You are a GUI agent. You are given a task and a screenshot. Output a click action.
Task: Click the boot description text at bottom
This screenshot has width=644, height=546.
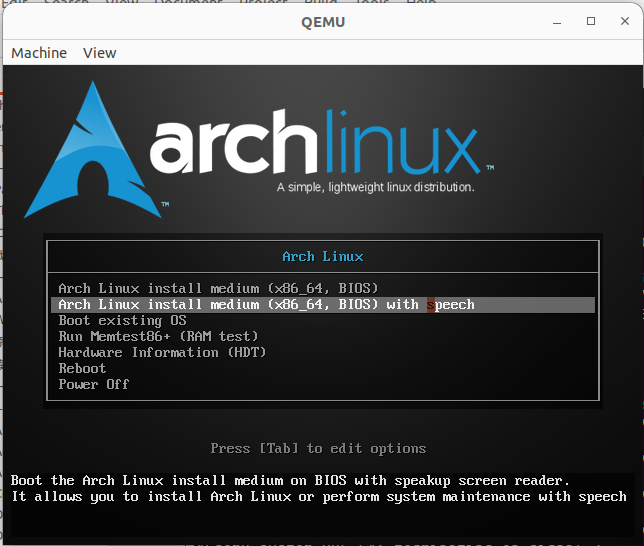tap(318, 489)
